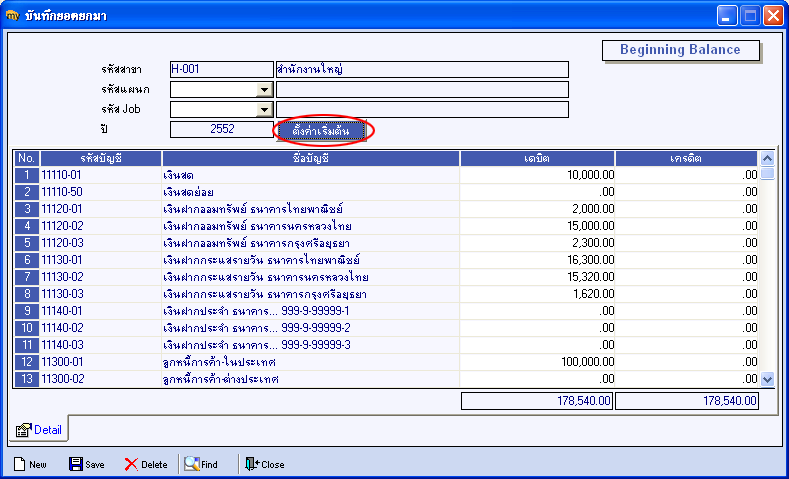Click the New document icon
The image size is (789, 479).
[20, 464]
